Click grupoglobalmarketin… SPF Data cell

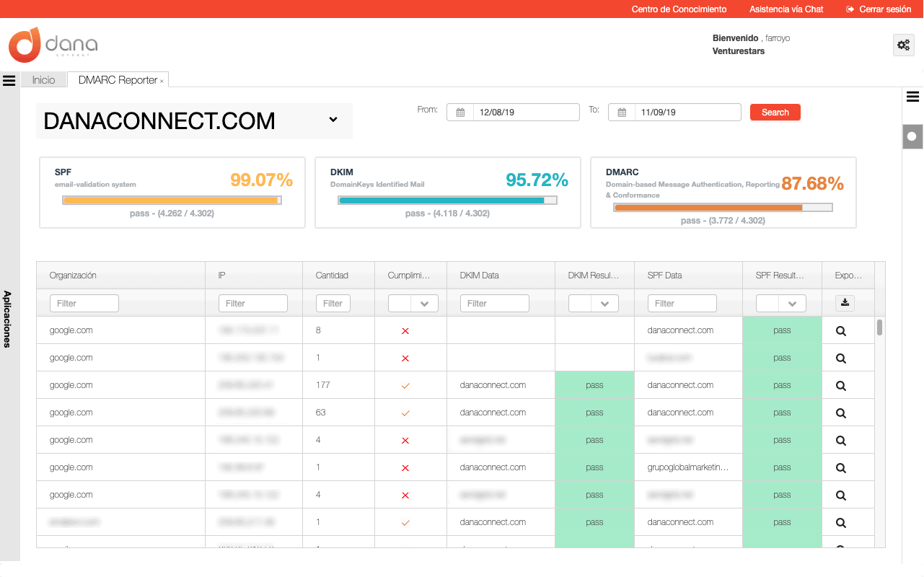[688, 467]
